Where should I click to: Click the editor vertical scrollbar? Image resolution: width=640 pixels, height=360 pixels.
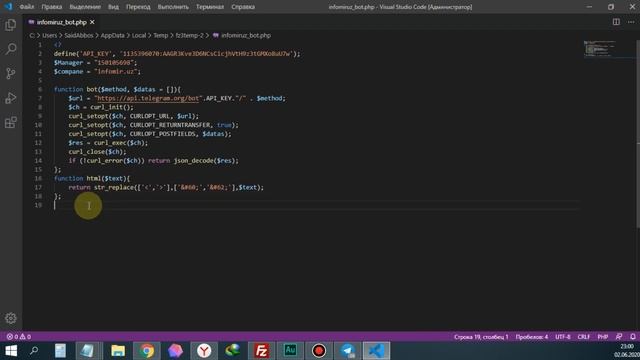[638, 133]
